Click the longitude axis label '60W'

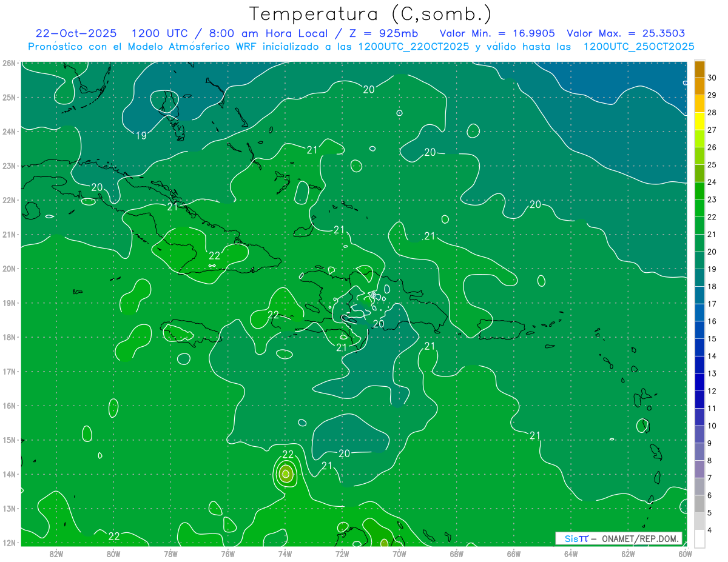[685, 554]
